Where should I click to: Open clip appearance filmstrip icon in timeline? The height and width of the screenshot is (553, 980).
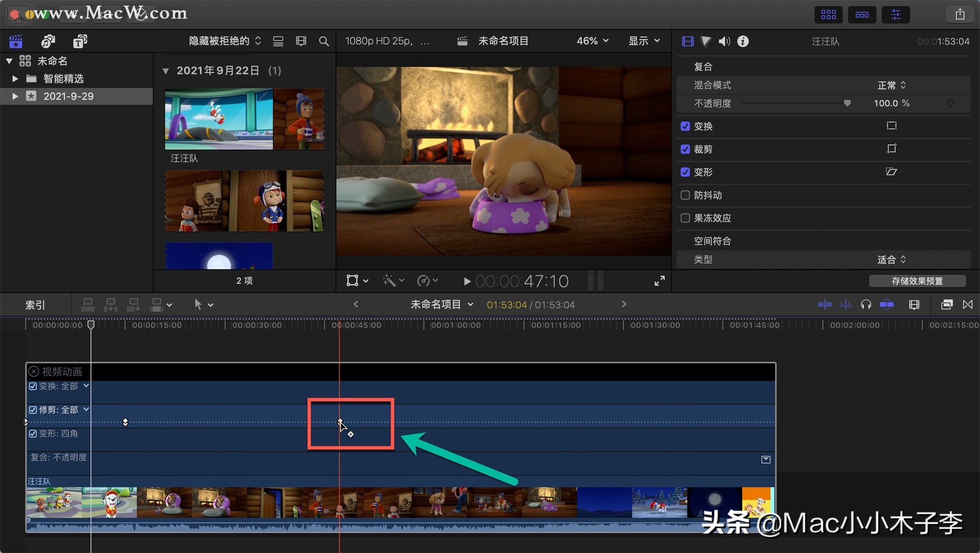[914, 305]
